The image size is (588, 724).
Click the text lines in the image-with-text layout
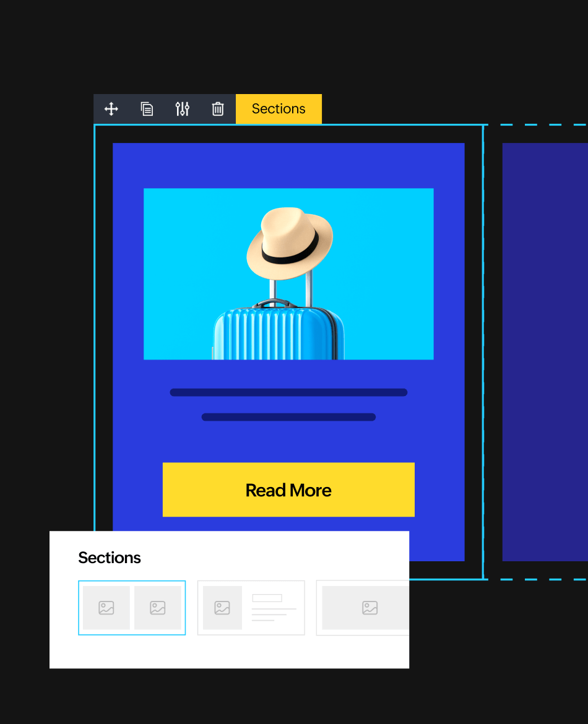[273, 608]
